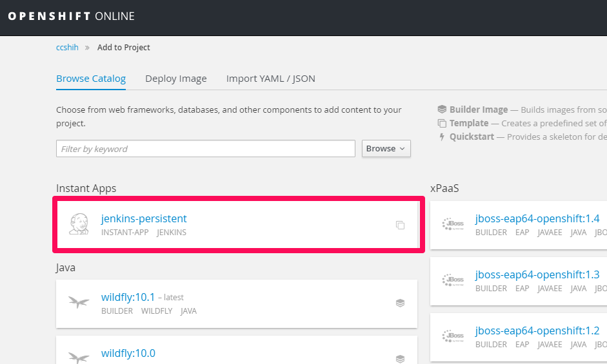Click the template icon on jenkins-persistent card
Image resolution: width=607 pixels, height=364 pixels.
click(400, 225)
